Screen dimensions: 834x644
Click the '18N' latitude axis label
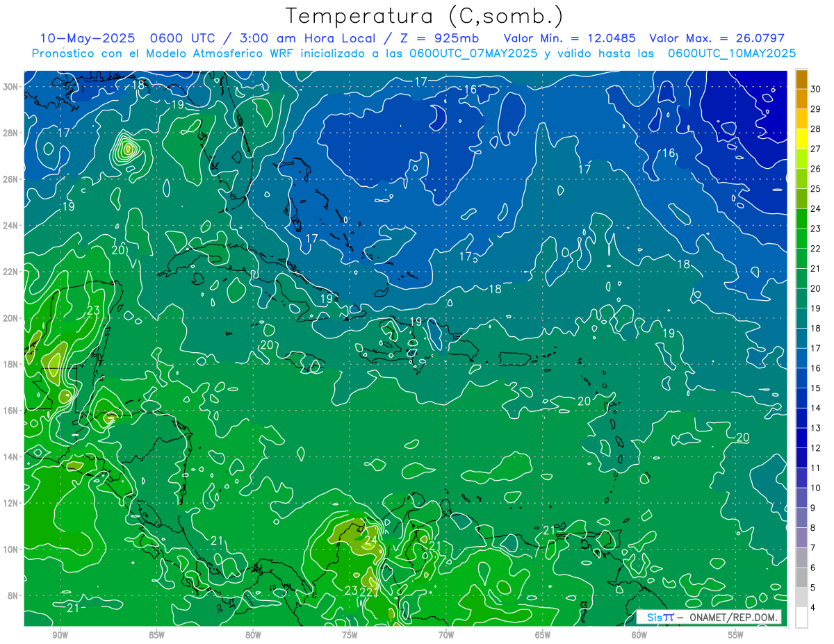[x=12, y=364]
